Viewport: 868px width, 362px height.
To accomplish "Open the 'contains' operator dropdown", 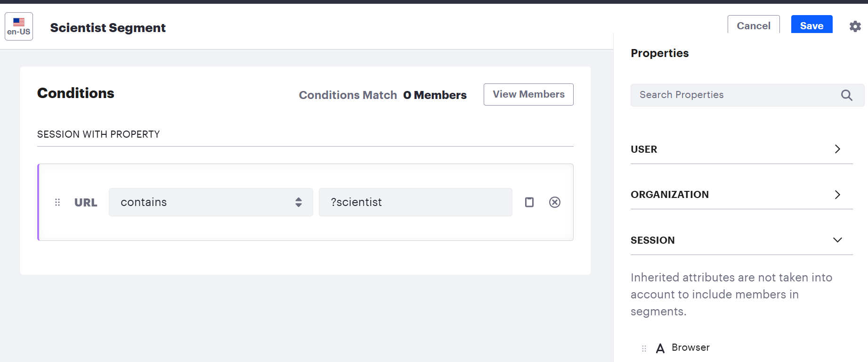I will click(211, 202).
